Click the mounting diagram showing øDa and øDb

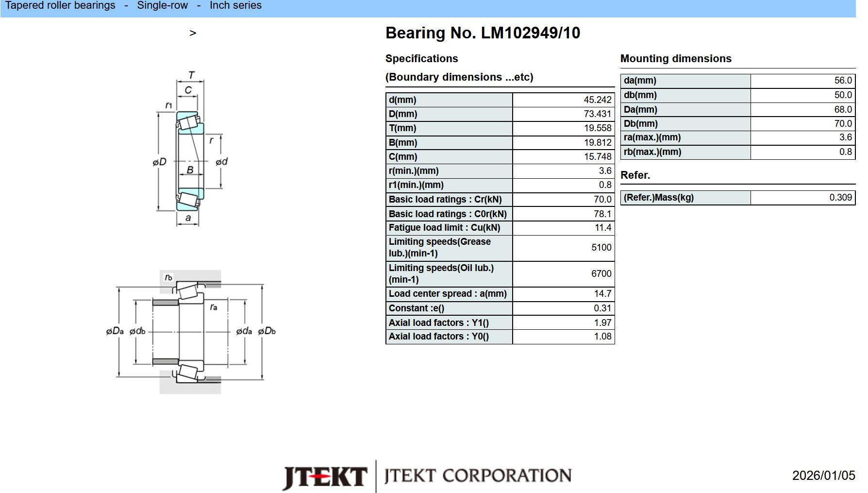click(x=190, y=332)
